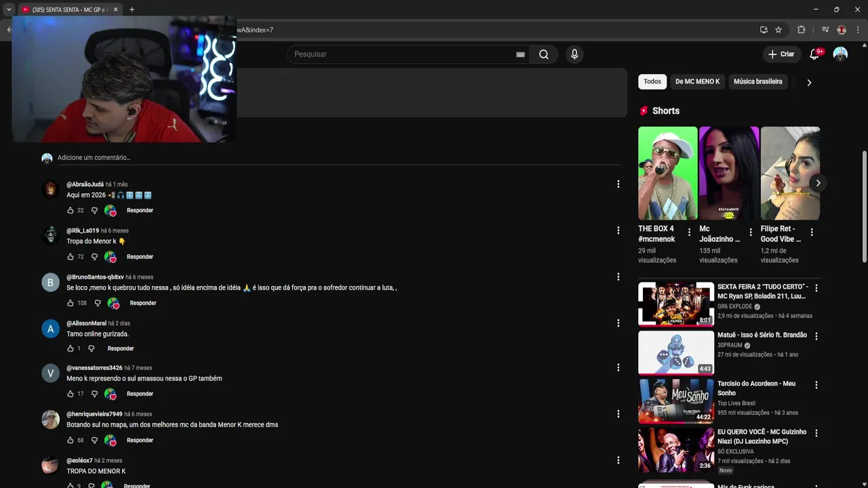Close the SENTA SENTA YouTube tab
The height and width of the screenshot is (488, 868).
click(115, 9)
